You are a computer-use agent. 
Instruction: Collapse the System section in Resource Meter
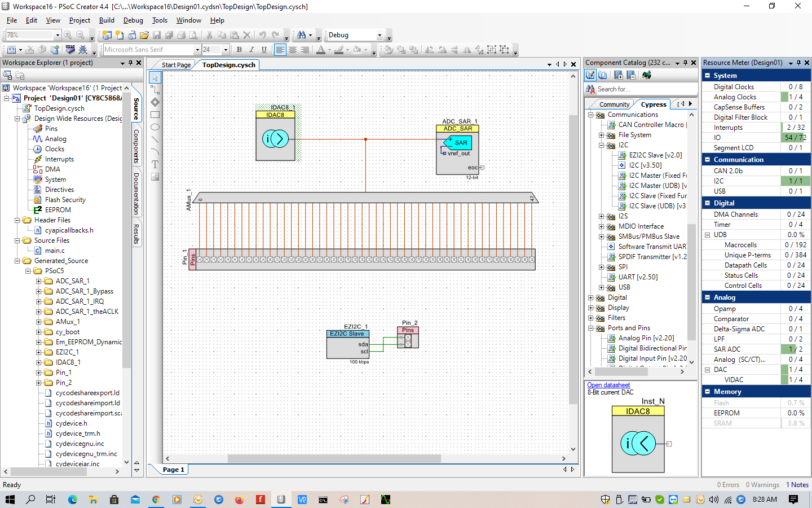pyautogui.click(x=708, y=75)
